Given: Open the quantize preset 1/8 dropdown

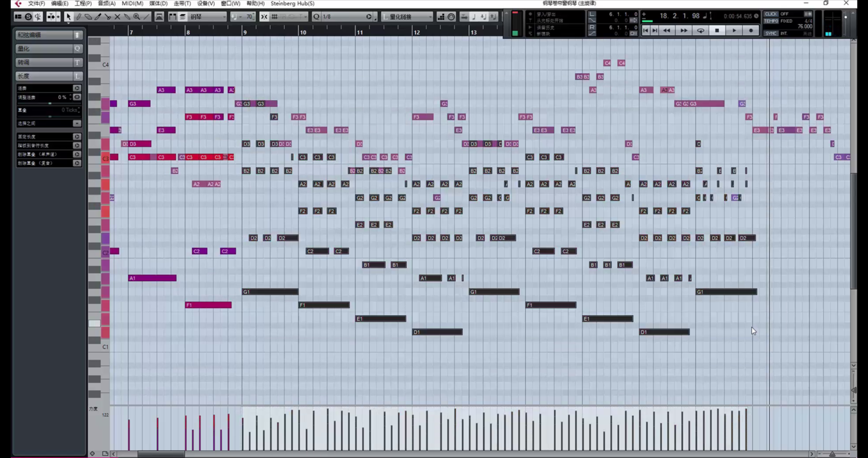Looking at the screenshot, I should pos(347,17).
